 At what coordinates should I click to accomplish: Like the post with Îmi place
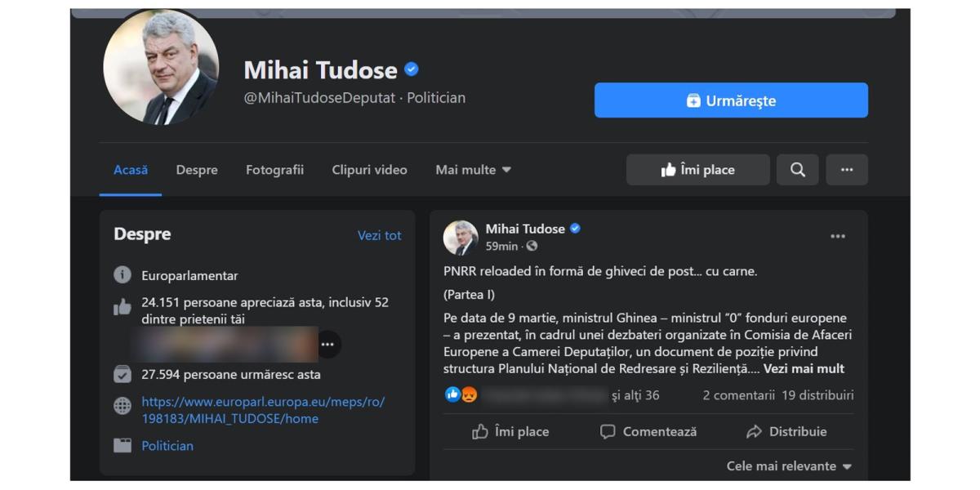click(x=510, y=431)
